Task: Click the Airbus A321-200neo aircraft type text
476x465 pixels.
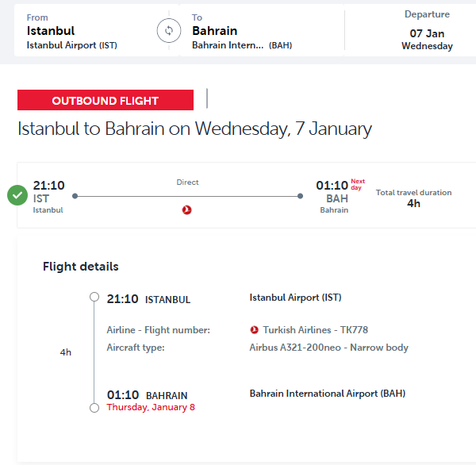Action: pos(328,348)
